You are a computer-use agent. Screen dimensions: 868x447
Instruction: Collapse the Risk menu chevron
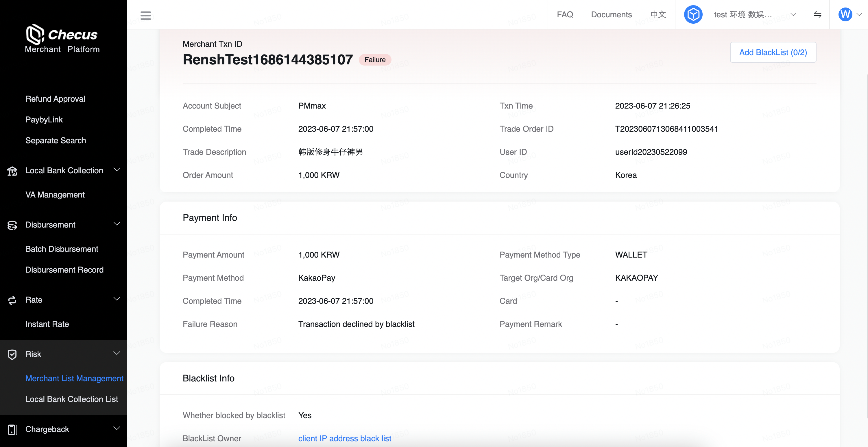pyautogui.click(x=117, y=353)
